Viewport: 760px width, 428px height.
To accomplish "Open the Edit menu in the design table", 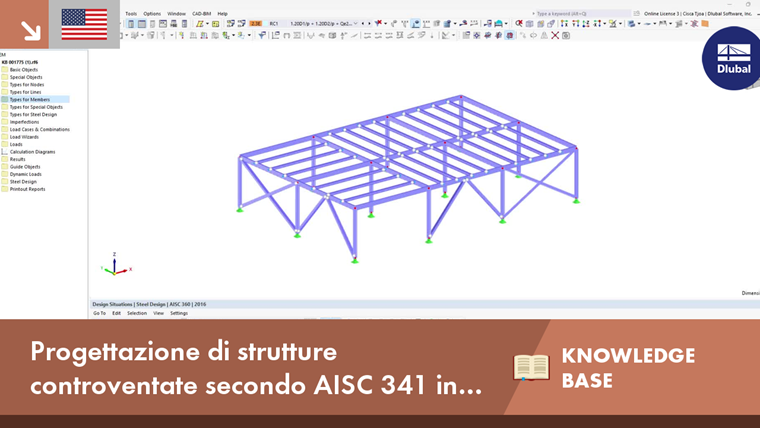I will pyautogui.click(x=116, y=313).
